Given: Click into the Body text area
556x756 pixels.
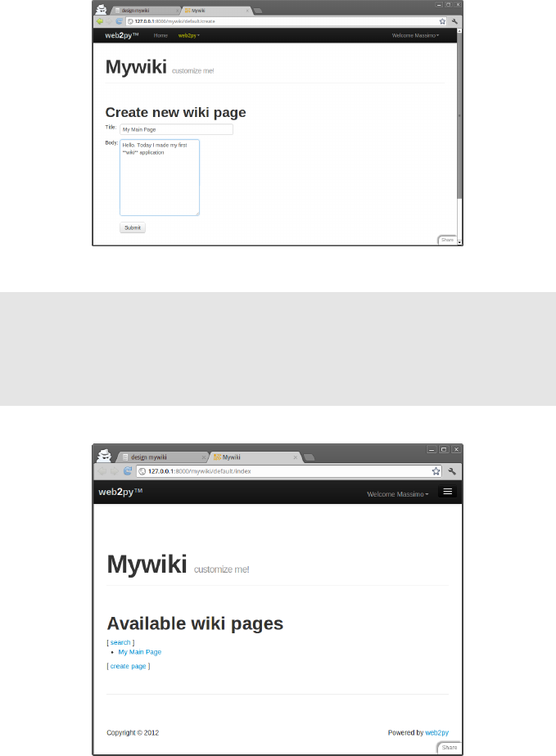Looking at the screenshot, I should [x=160, y=178].
